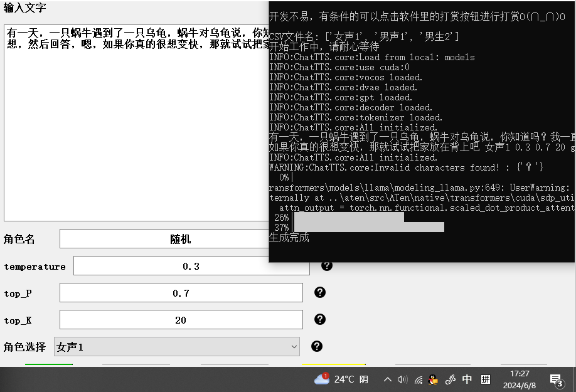
Task: Click the pen input tray icon
Action: pos(450,379)
